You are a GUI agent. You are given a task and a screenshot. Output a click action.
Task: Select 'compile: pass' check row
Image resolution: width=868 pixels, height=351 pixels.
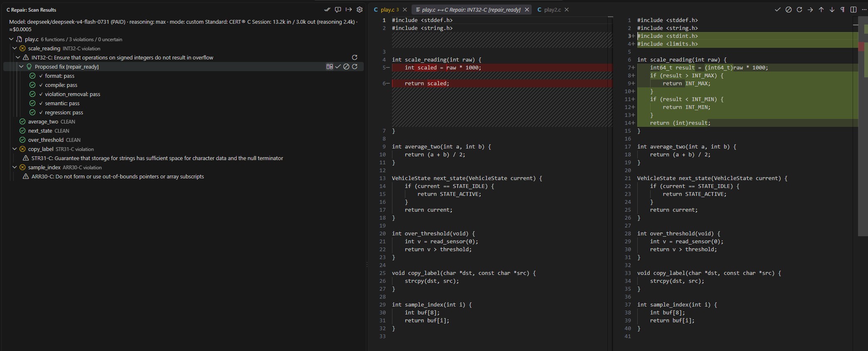coord(183,85)
